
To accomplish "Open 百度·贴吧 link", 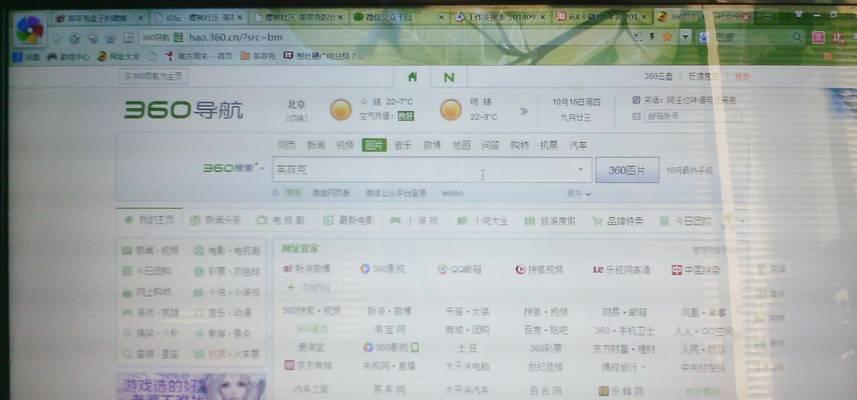I will click(x=545, y=330).
